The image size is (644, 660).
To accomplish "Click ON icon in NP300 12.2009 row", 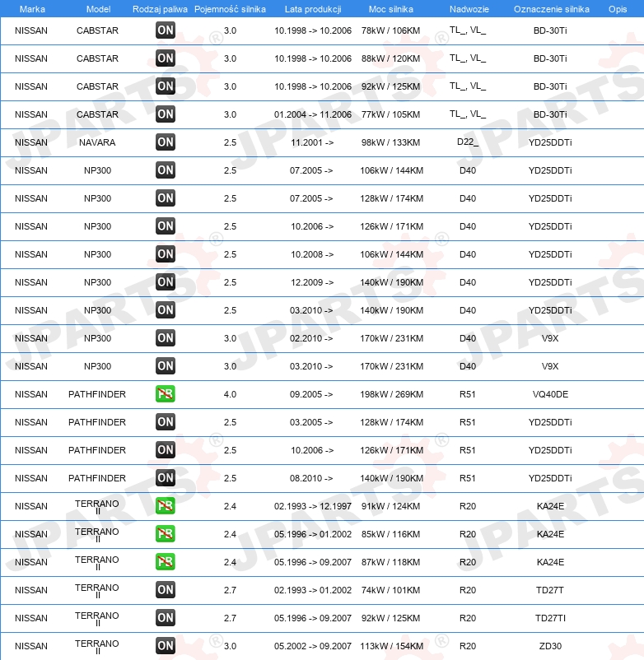I will 165,282.
